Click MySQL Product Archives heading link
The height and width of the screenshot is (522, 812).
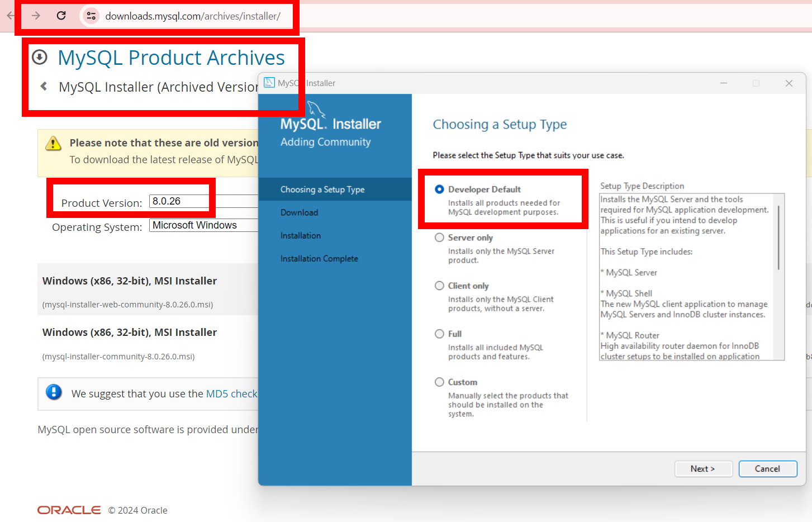(x=171, y=58)
